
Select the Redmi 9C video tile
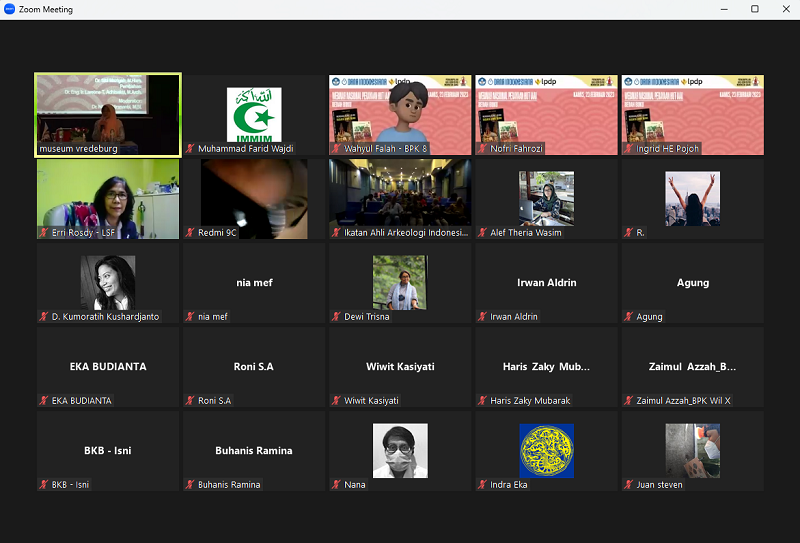[254, 199]
